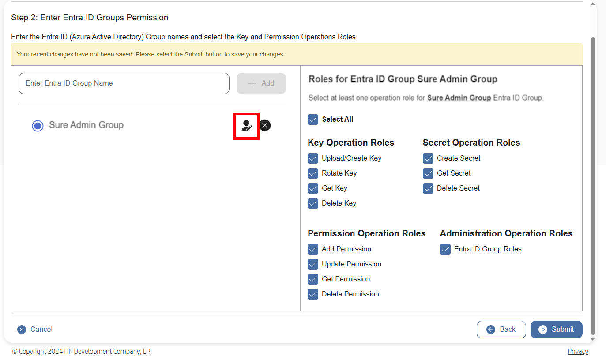Disable the Get Secret permission

point(428,173)
